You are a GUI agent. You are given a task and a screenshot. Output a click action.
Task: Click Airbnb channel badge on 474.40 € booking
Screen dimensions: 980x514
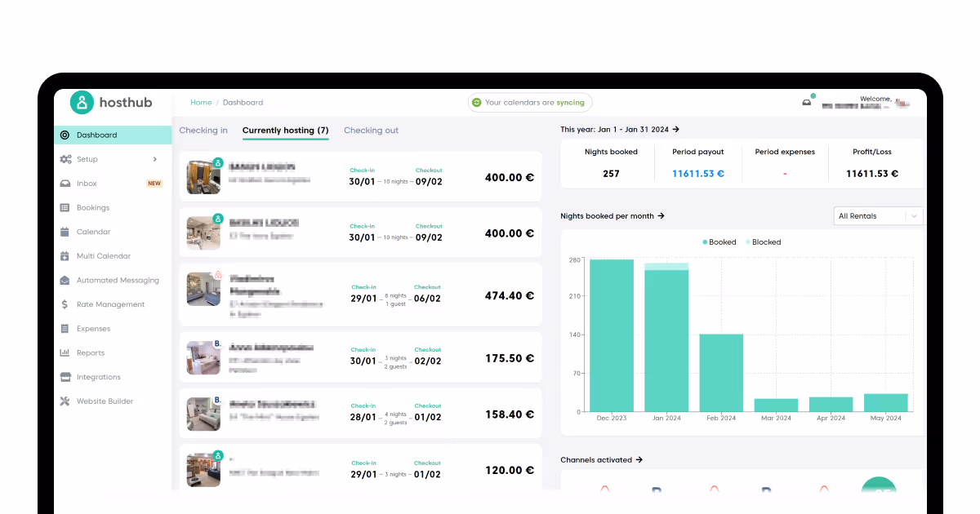(x=218, y=275)
